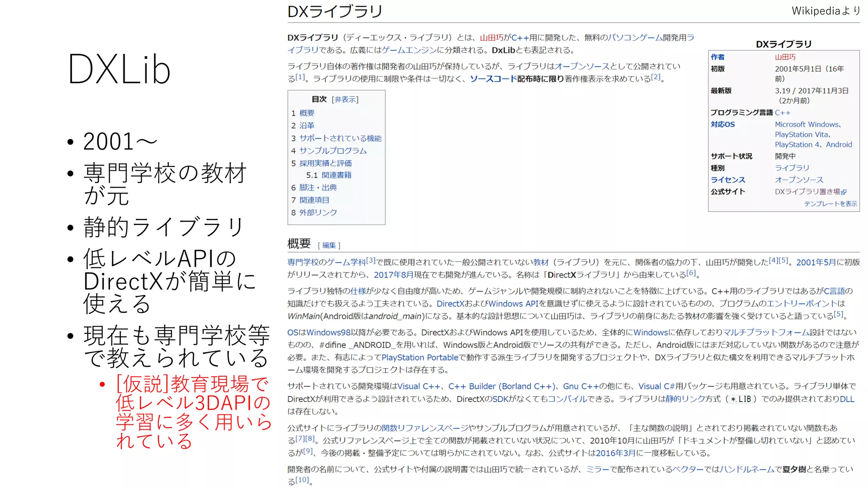Open Microsoft Windows link in infobox

tap(807, 125)
